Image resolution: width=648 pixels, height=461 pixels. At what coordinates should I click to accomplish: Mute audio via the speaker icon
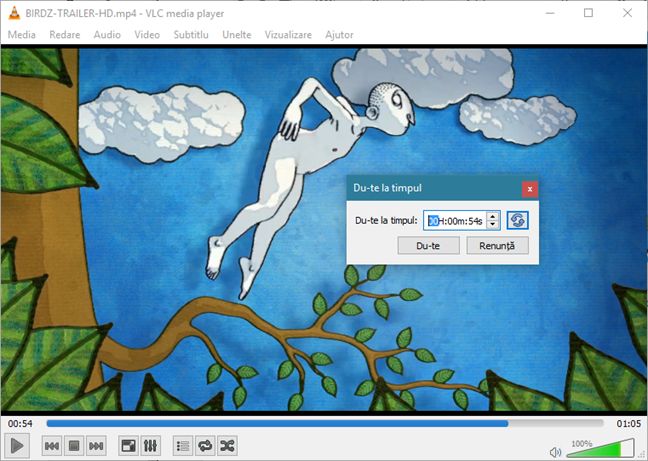(555, 452)
